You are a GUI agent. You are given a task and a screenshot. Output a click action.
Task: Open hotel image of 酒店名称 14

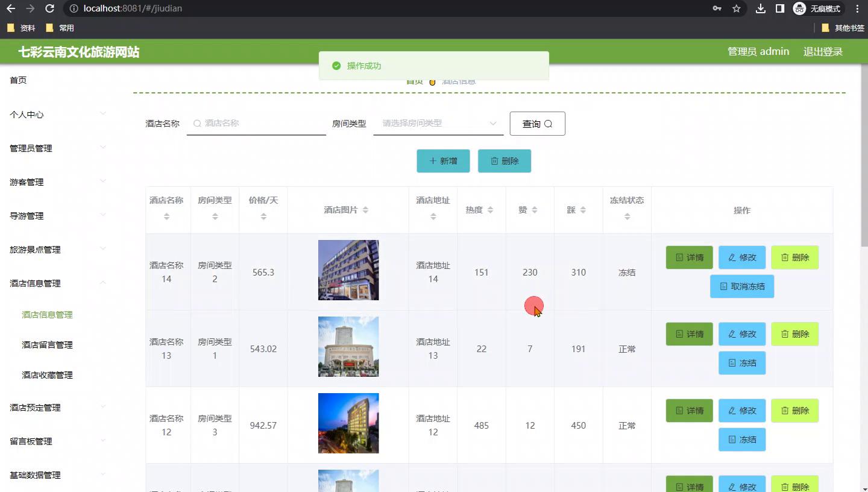[348, 270]
